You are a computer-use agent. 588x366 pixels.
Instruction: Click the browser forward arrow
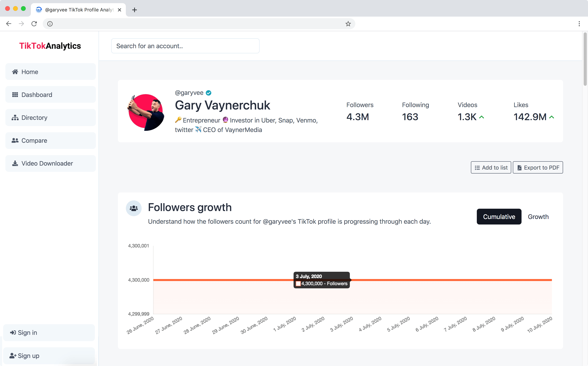tap(21, 24)
